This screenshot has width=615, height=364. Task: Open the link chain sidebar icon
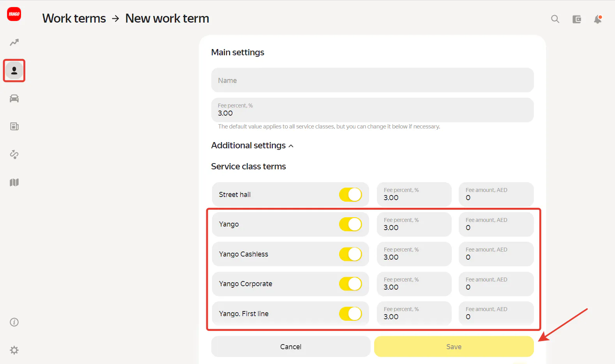coord(14,155)
